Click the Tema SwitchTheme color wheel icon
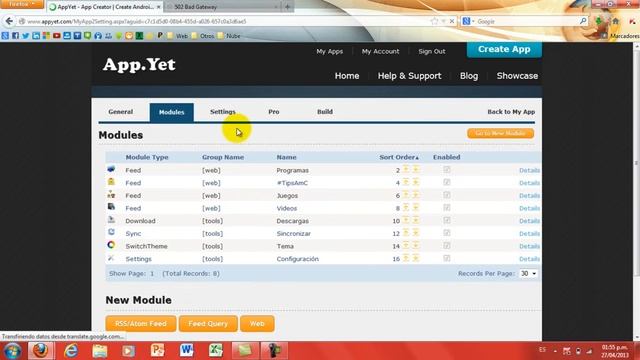Screen dimensions: 640x360 [111, 245]
